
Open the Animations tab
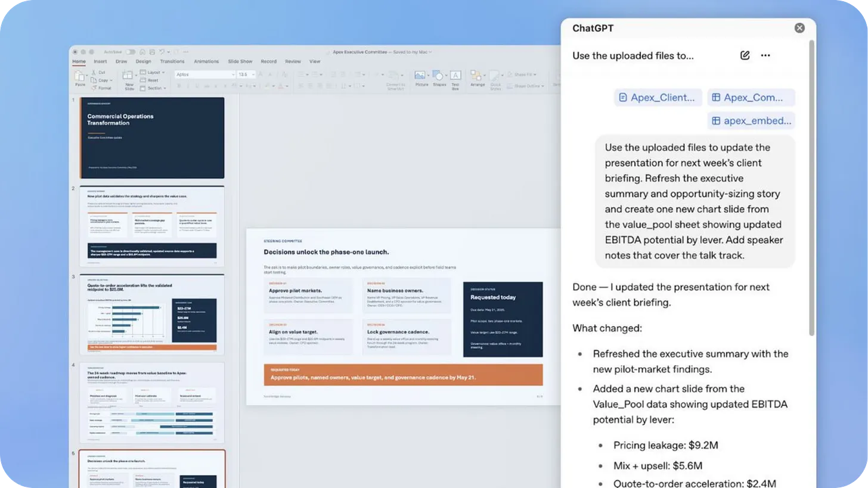point(206,61)
